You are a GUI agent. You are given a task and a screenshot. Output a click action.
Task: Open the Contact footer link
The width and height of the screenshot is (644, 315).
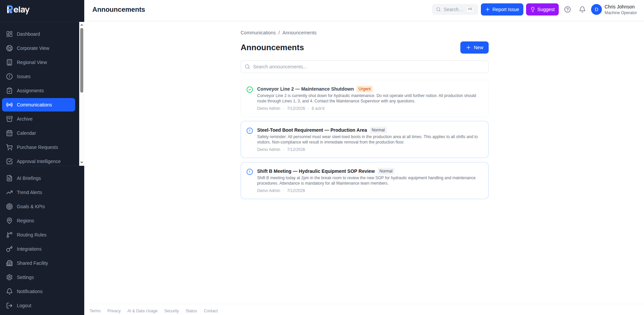[211, 311]
